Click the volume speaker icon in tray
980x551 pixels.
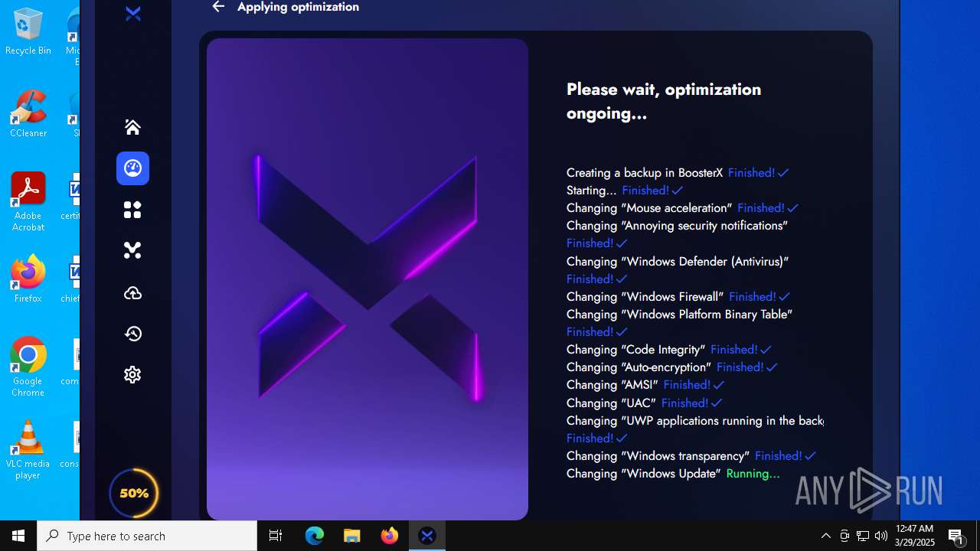click(881, 536)
